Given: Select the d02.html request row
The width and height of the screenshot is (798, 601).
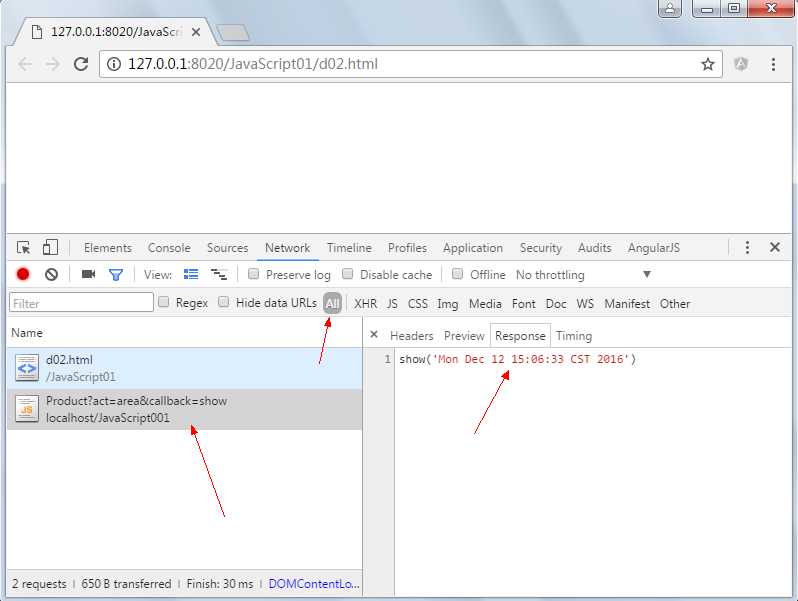Looking at the screenshot, I should pos(185,368).
